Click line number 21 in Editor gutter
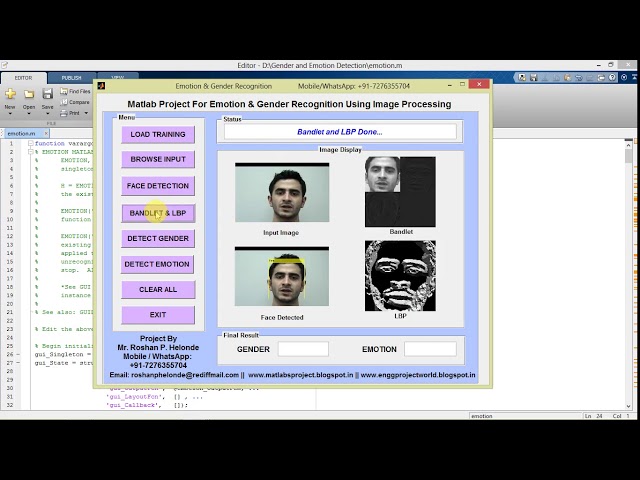Viewport: 640px width, 480px height. click(x=10, y=312)
